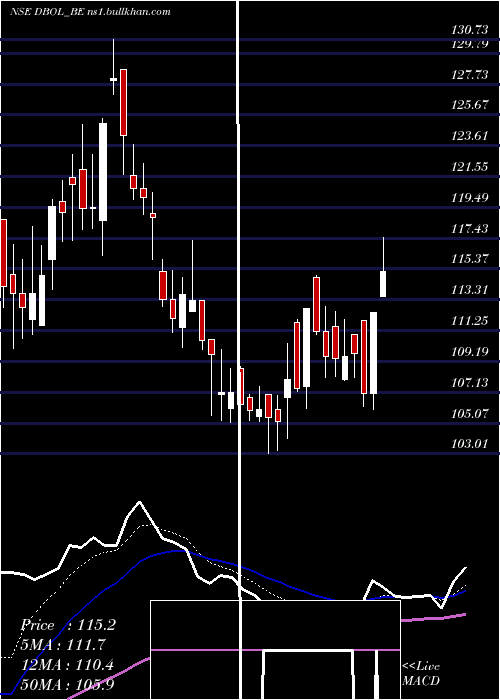Click the 109.19 price axis label
Screen dimensions: 500x700
(x=470, y=352)
